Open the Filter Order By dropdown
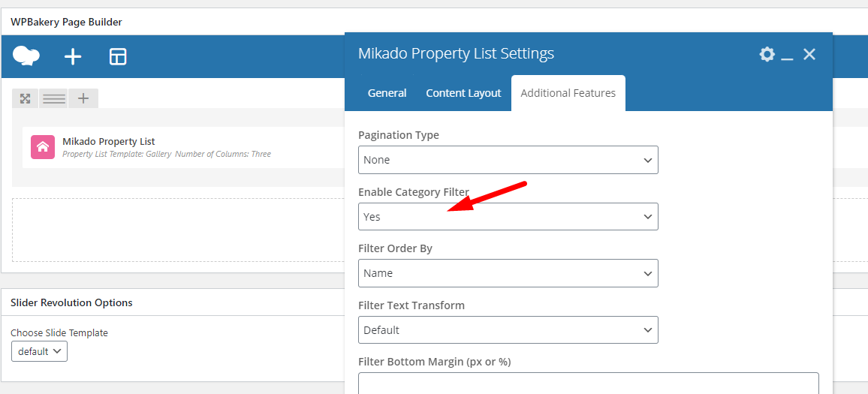Image resolution: width=868 pixels, height=394 pixels. (x=508, y=273)
